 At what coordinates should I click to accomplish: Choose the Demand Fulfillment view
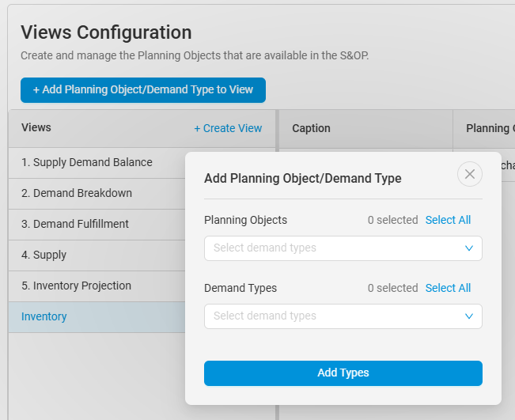pyautogui.click(x=75, y=224)
